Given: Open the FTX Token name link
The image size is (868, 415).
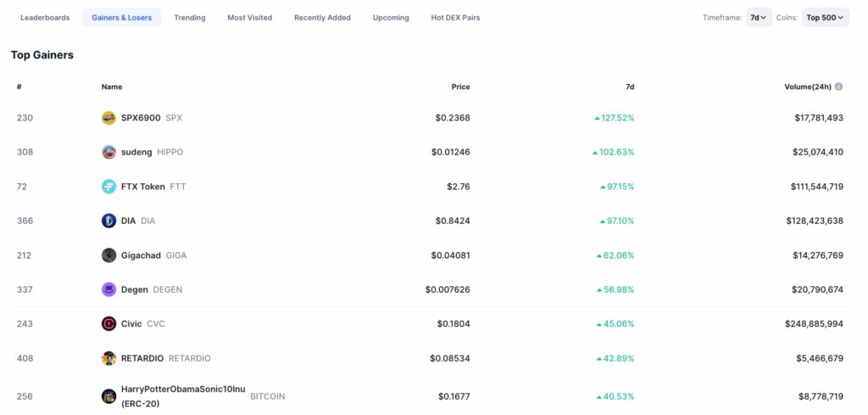Looking at the screenshot, I should click(142, 187).
